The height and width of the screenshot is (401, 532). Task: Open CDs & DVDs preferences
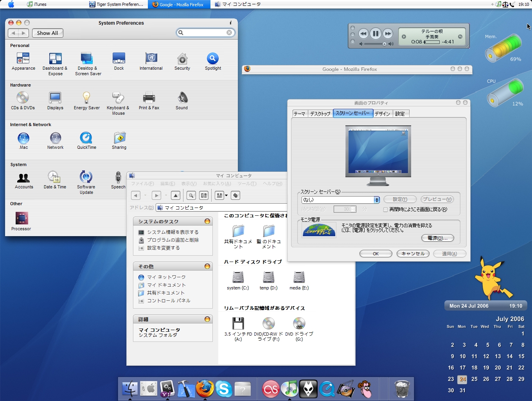23,101
